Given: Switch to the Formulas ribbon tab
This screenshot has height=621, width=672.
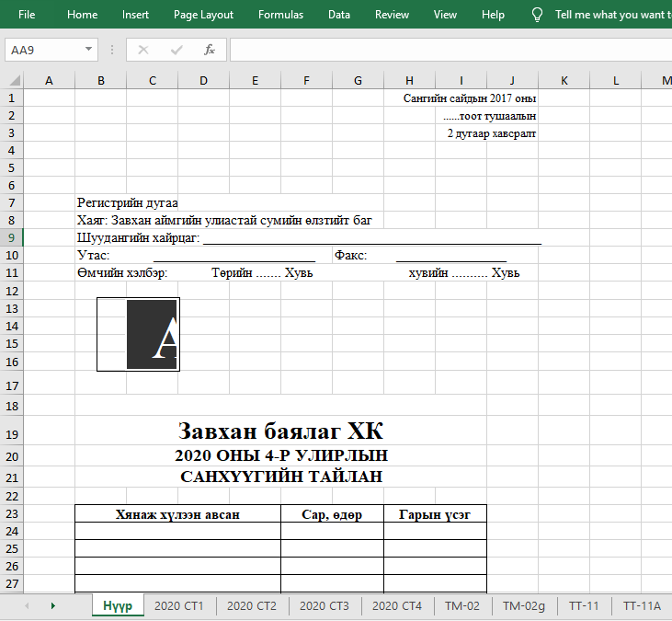Looking at the screenshot, I should (280, 15).
